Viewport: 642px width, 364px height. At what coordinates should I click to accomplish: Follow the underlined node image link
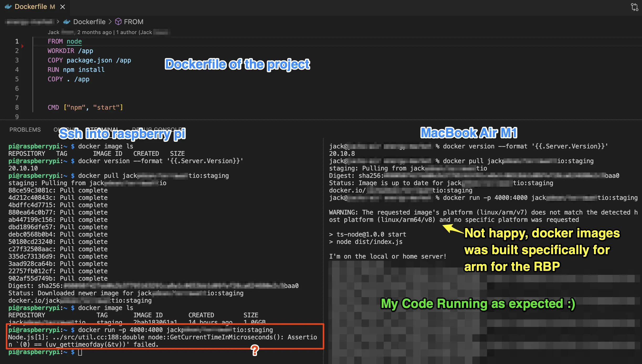coord(74,41)
